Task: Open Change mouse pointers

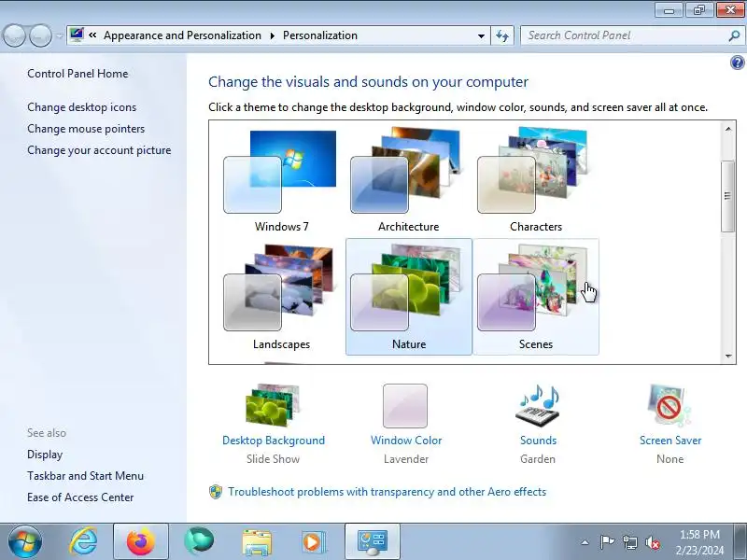Action: tap(86, 129)
